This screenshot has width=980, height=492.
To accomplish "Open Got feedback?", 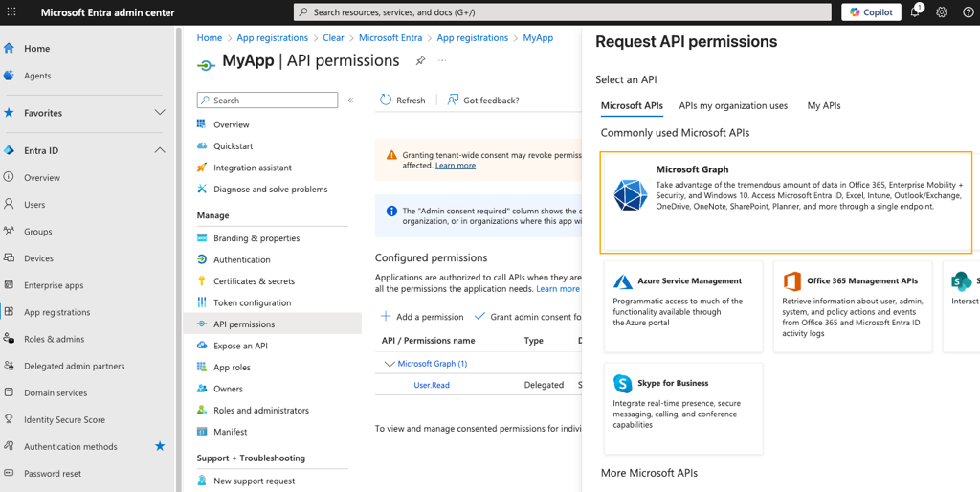I will pyautogui.click(x=483, y=100).
